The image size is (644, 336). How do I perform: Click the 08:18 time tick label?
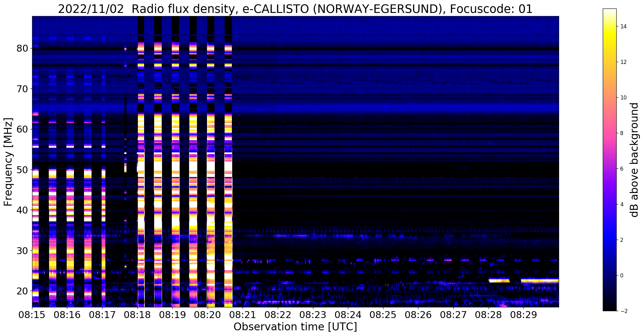click(x=137, y=315)
